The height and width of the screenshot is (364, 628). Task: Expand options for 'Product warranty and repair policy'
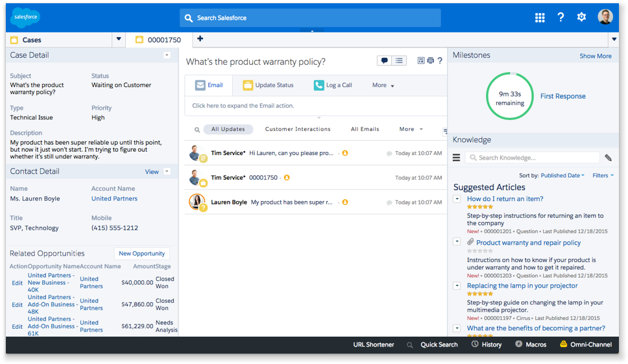(x=457, y=241)
